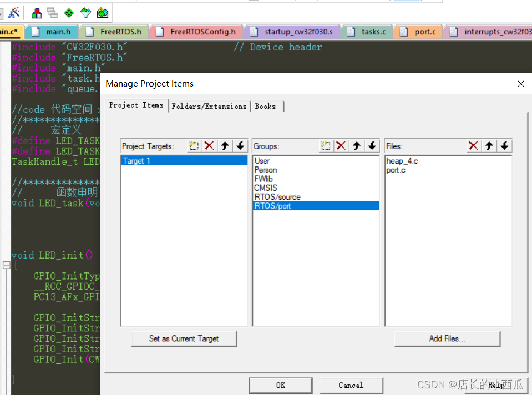The image size is (532, 395).
Task: Move the file down in Files list
Action: pyautogui.click(x=504, y=146)
